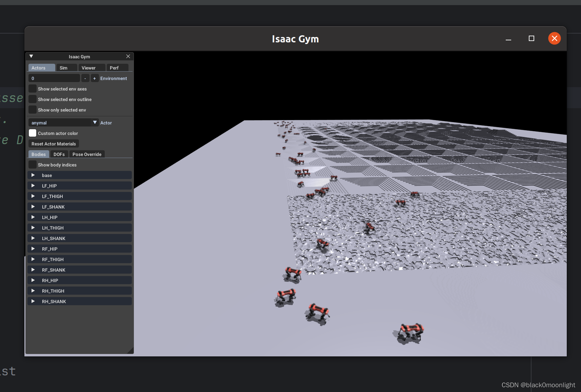
Task: Enable Show only selected env
Action: [x=33, y=110]
